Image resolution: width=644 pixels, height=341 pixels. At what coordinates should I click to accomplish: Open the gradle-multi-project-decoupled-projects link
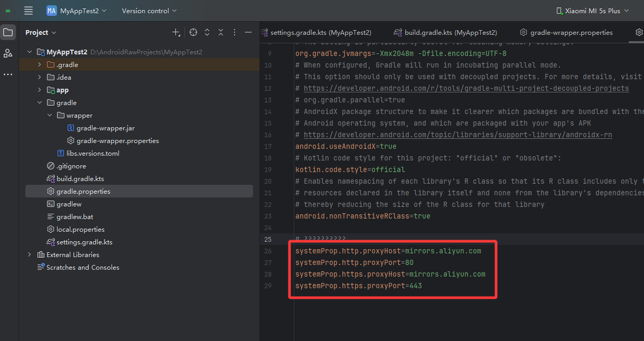tap(466, 89)
